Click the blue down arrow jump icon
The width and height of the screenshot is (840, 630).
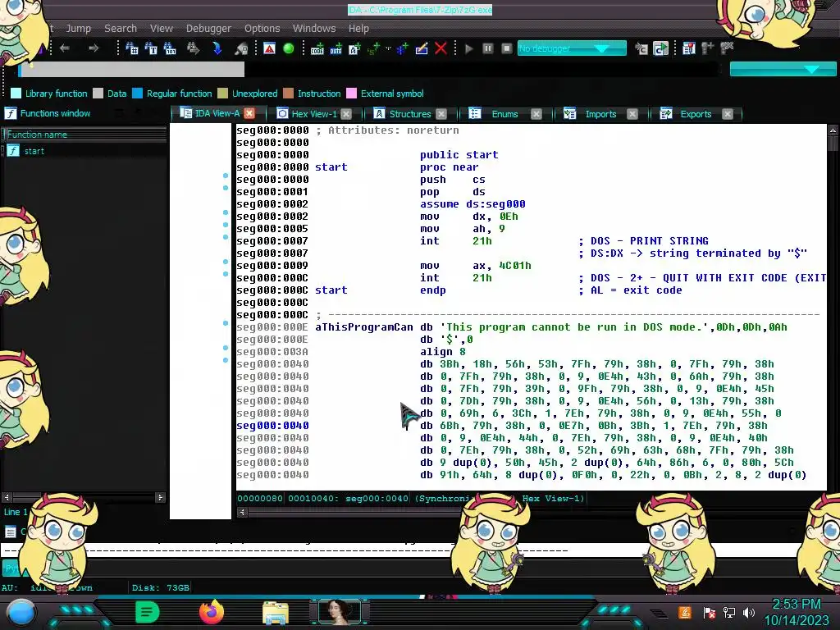click(x=217, y=48)
